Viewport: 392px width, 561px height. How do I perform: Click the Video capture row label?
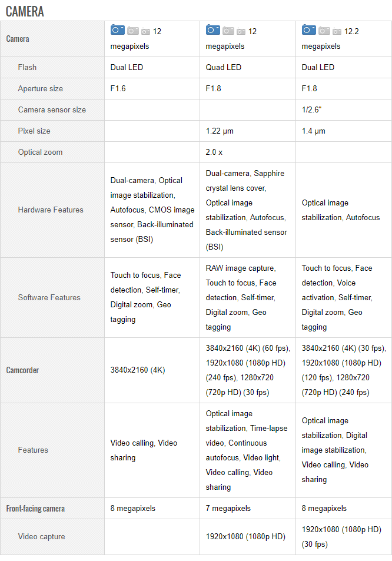[41, 536]
